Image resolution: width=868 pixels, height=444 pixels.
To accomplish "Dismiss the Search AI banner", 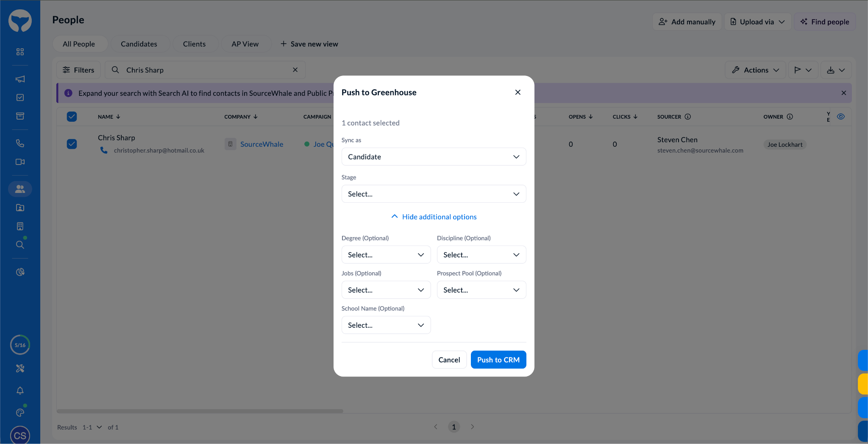I will [844, 93].
